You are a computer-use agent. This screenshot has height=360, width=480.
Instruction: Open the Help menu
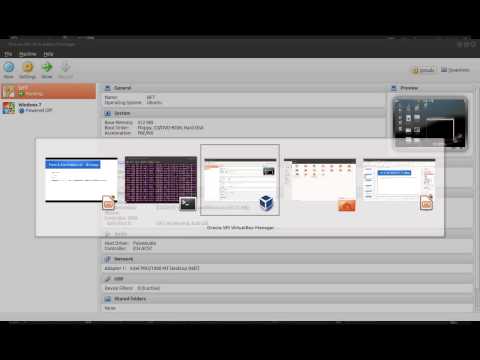click(x=48, y=54)
